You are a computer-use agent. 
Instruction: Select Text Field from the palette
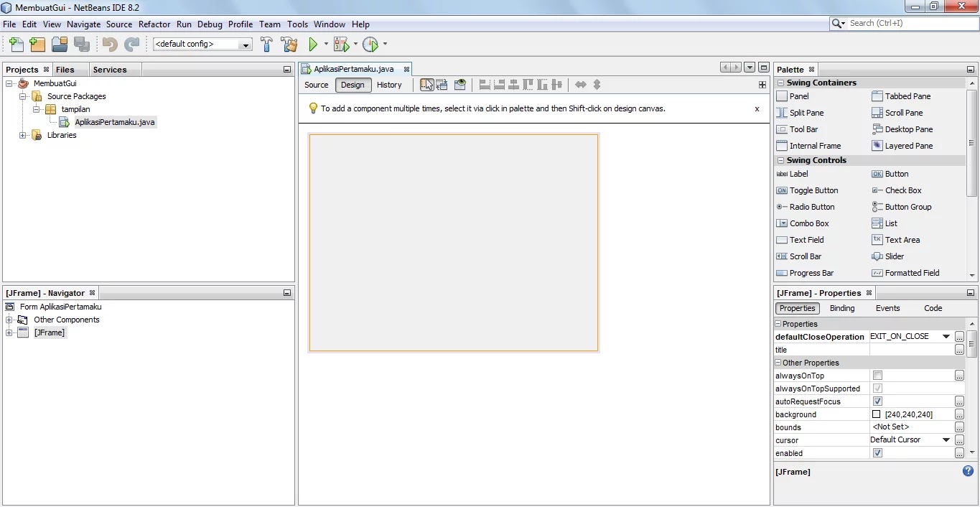pos(806,240)
